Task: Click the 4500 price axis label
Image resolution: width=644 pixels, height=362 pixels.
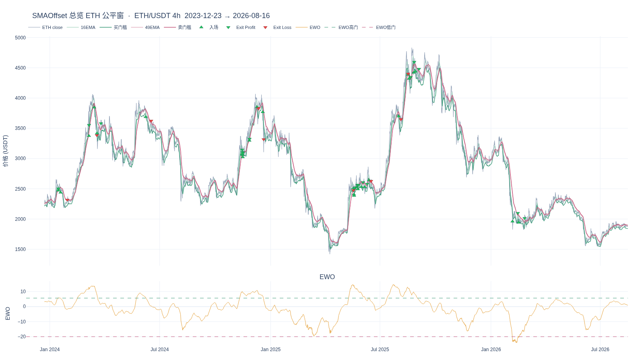Action: (x=20, y=68)
